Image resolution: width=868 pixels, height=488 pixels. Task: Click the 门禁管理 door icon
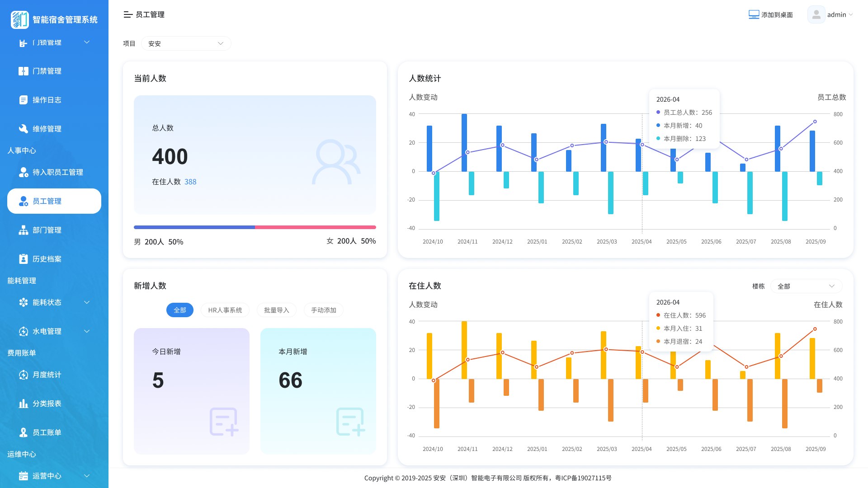pos(24,71)
